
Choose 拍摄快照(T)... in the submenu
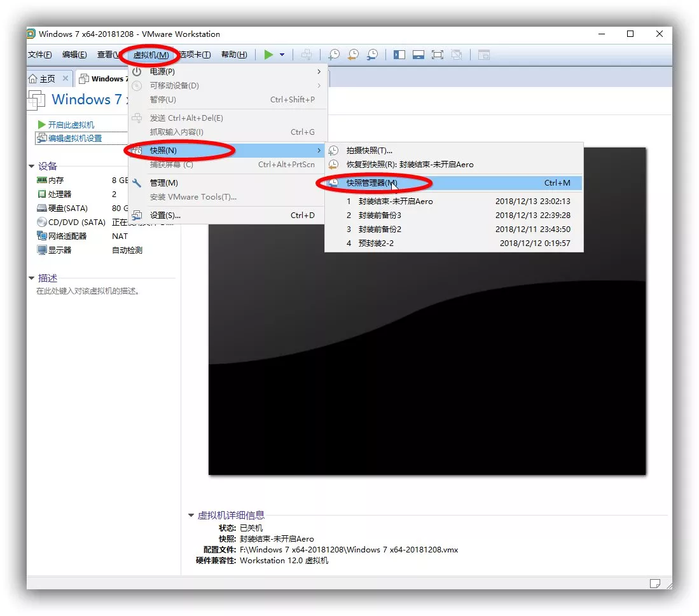pyautogui.click(x=454, y=151)
